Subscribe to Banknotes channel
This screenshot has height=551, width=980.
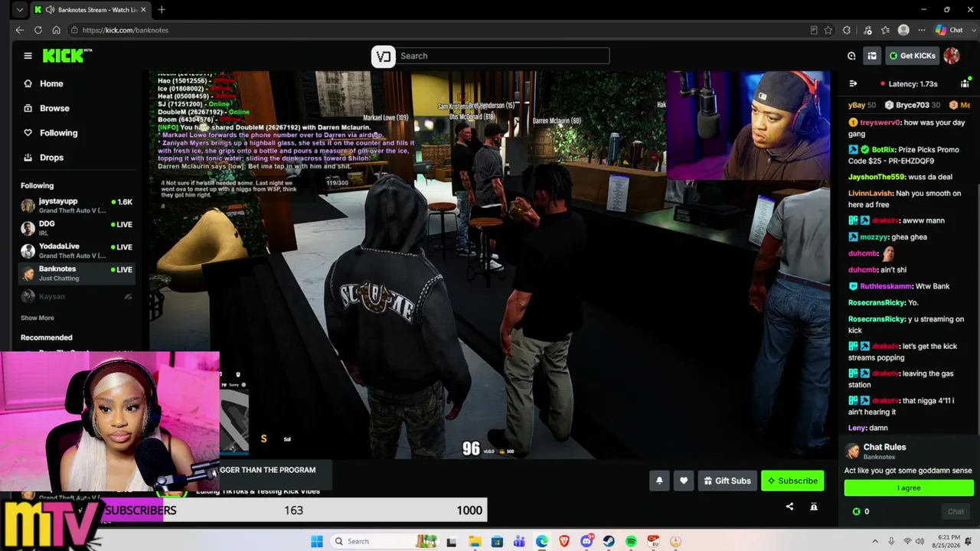pyautogui.click(x=792, y=481)
